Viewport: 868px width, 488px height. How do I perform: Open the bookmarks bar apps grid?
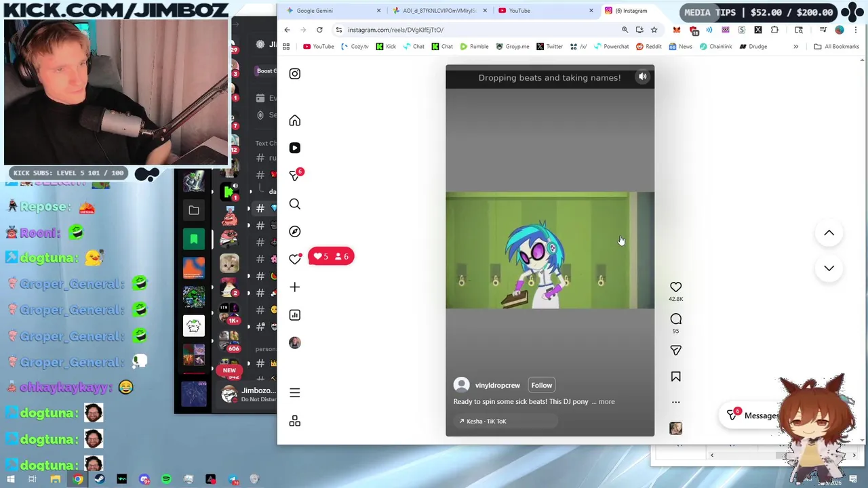(x=286, y=47)
